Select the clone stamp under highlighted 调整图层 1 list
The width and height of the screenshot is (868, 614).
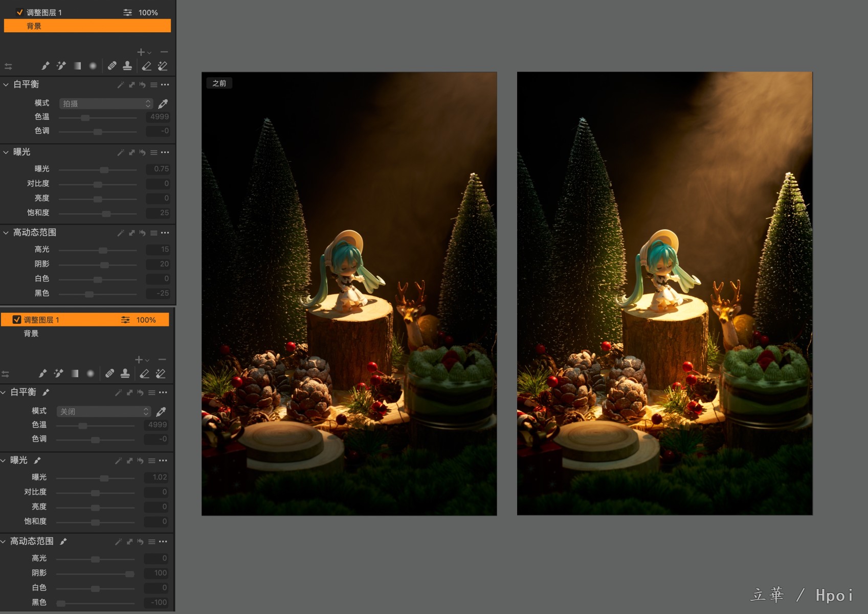click(x=125, y=374)
